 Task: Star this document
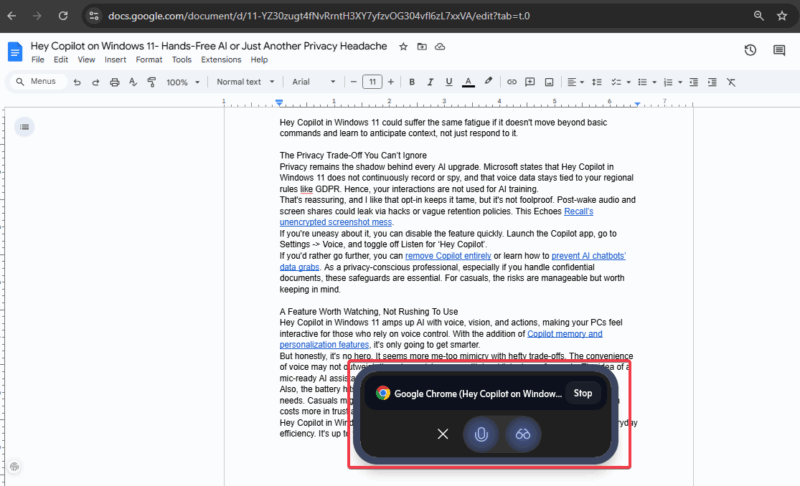[403, 46]
